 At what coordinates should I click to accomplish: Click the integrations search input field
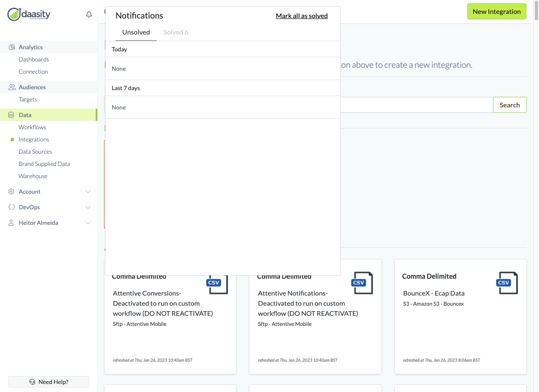(x=416, y=105)
